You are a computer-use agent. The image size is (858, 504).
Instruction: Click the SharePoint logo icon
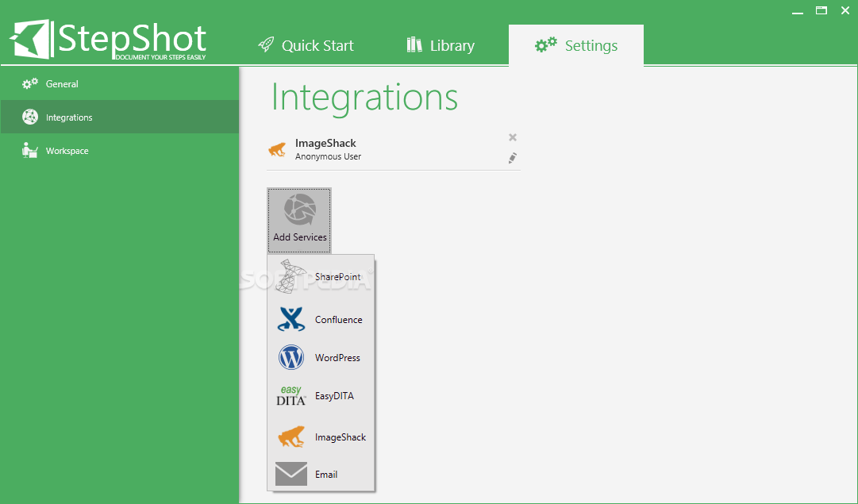(x=290, y=276)
